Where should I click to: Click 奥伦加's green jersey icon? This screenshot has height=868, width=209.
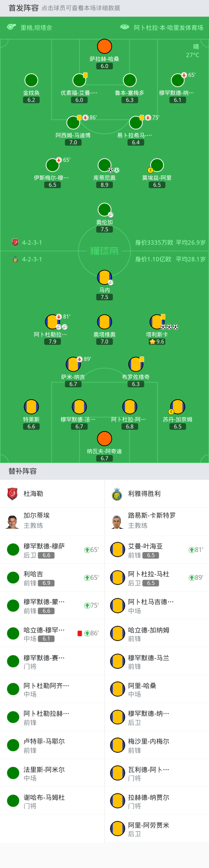[104, 210]
